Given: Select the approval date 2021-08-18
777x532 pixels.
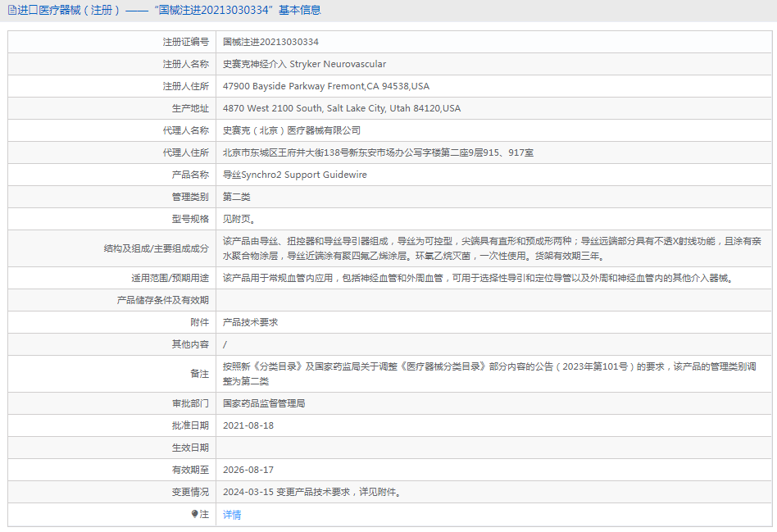Looking at the screenshot, I should coord(248,425).
